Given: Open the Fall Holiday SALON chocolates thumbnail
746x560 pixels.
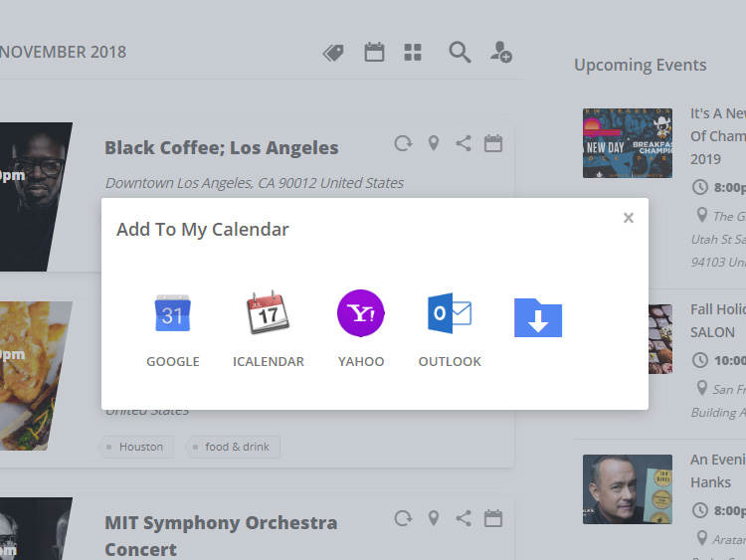Looking at the screenshot, I should (x=660, y=339).
